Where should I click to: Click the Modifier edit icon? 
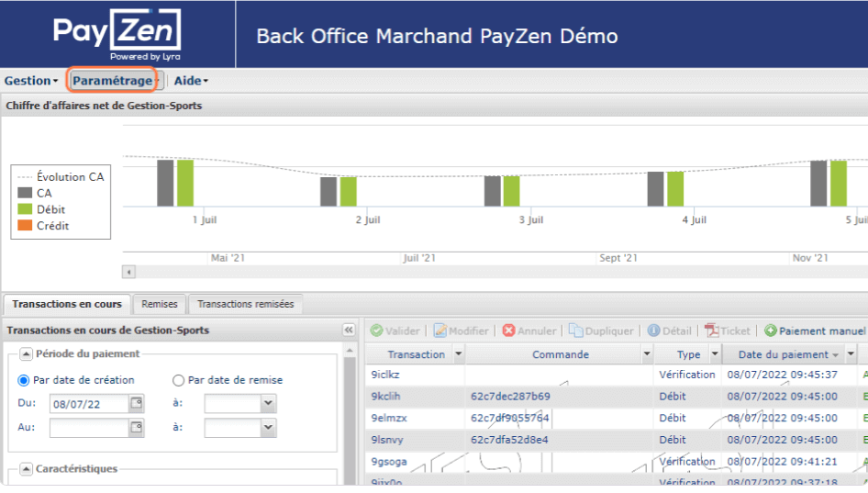440,331
